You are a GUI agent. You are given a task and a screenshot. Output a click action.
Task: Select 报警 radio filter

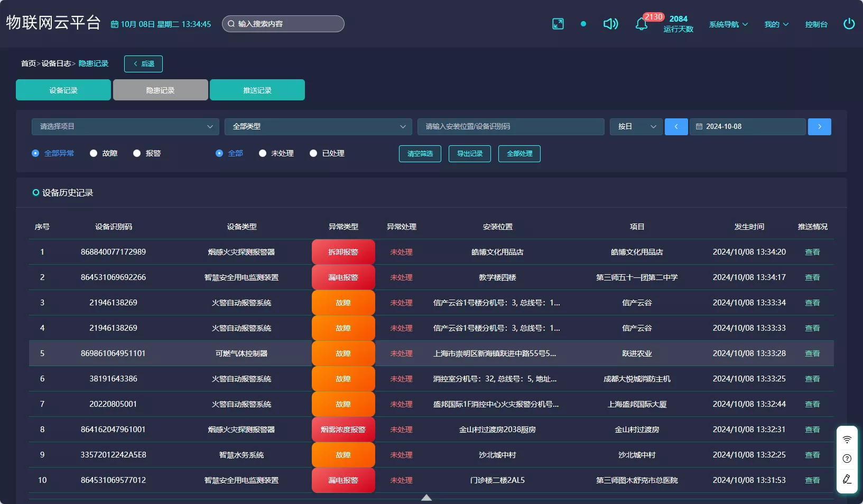(x=147, y=153)
